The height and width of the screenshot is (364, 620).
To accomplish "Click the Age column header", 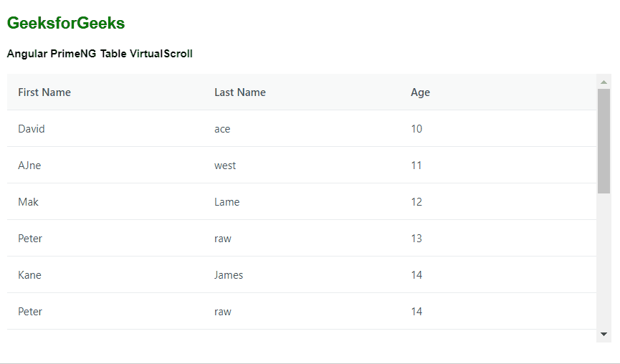I will click(x=421, y=92).
